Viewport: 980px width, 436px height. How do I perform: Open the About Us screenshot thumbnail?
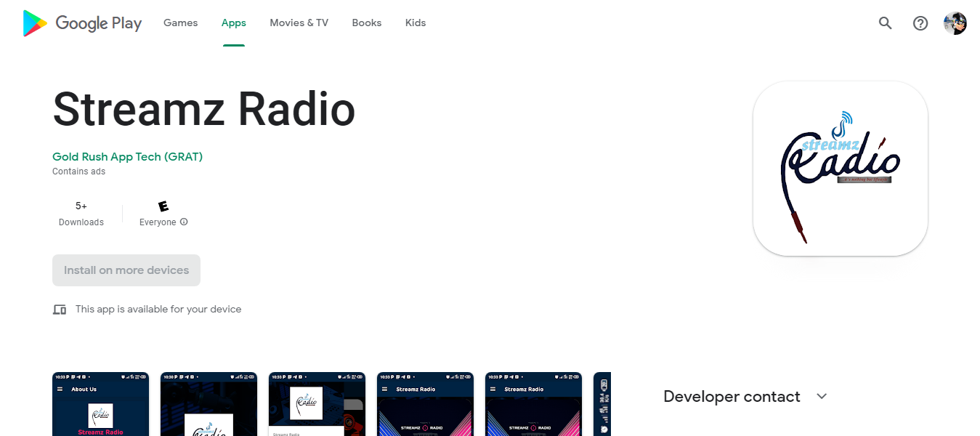[100, 404]
